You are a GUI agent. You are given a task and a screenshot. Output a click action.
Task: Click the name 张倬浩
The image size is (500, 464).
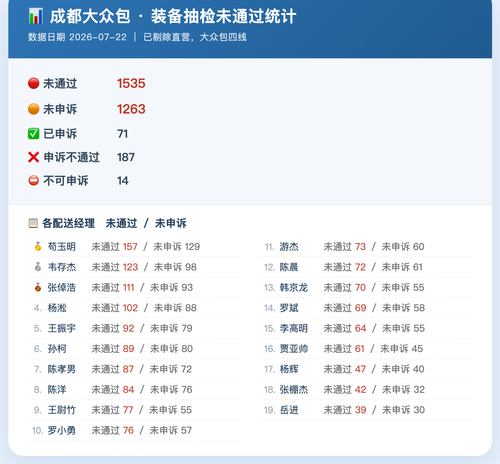click(62, 287)
